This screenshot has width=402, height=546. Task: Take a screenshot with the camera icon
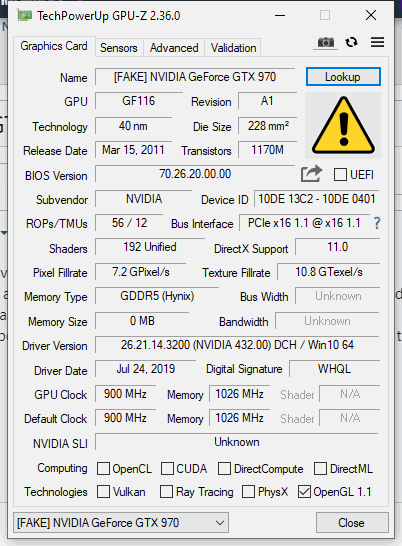(325, 42)
